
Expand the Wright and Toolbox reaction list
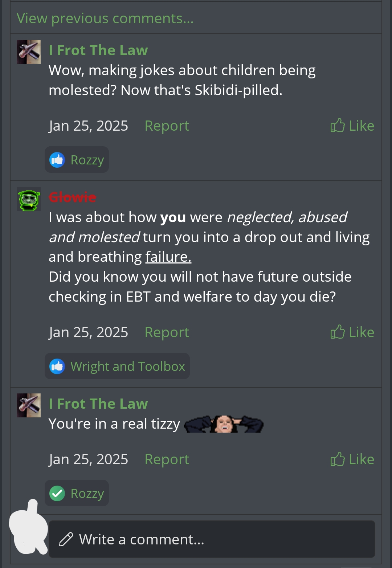117,366
